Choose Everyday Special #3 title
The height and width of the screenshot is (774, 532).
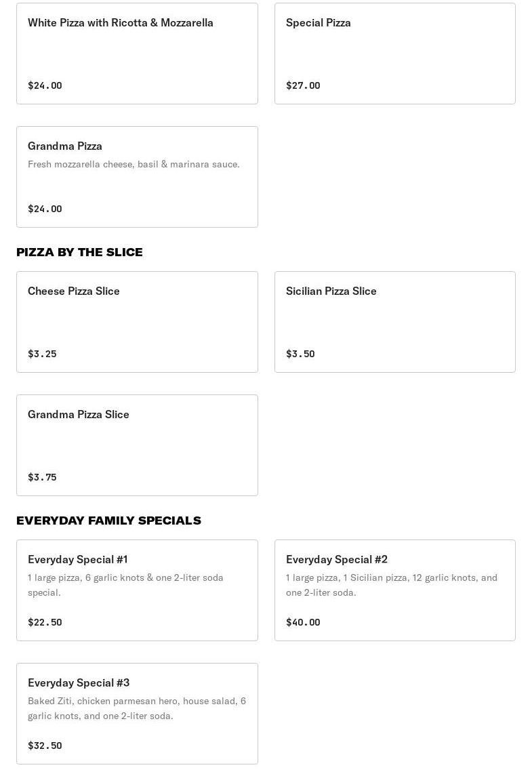(x=79, y=683)
